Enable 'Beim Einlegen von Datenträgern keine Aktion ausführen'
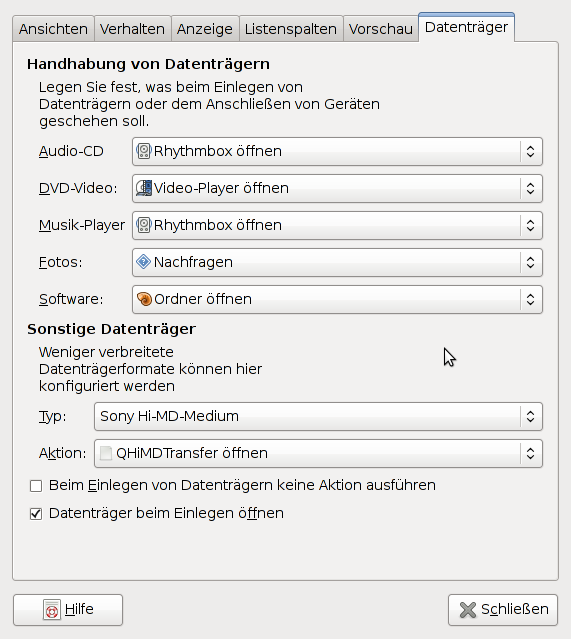This screenshot has width=571, height=639. point(36,486)
